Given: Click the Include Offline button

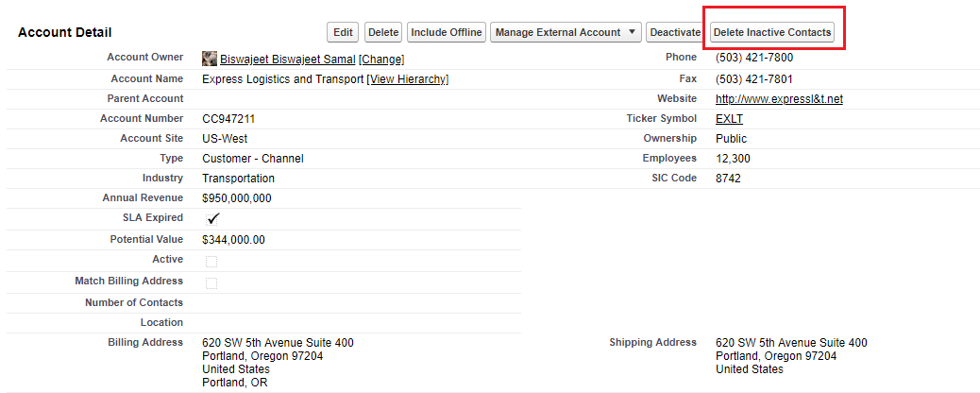Looking at the screenshot, I should point(447,32).
